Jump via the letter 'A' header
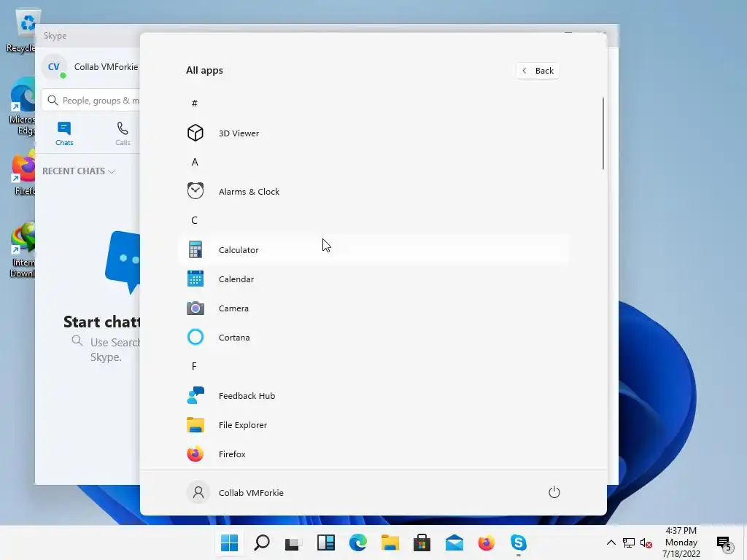This screenshot has height=560, width=747. point(194,162)
